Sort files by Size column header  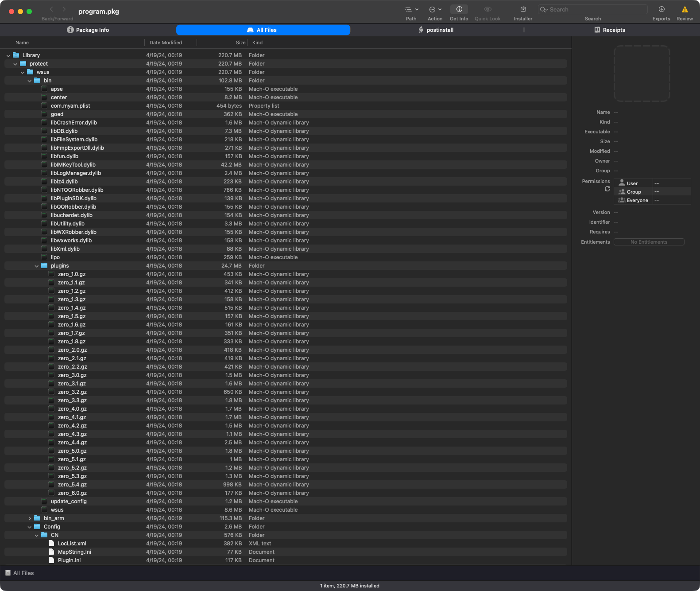click(x=240, y=43)
